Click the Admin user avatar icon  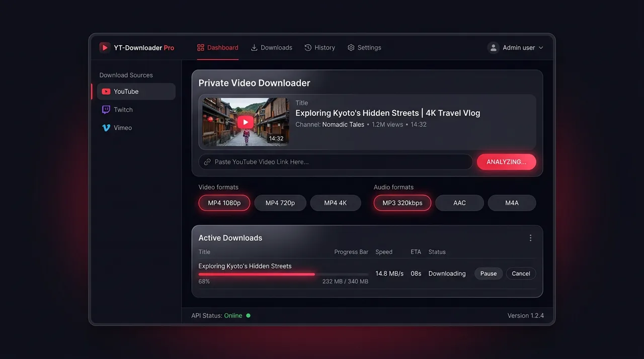(x=493, y=47)
